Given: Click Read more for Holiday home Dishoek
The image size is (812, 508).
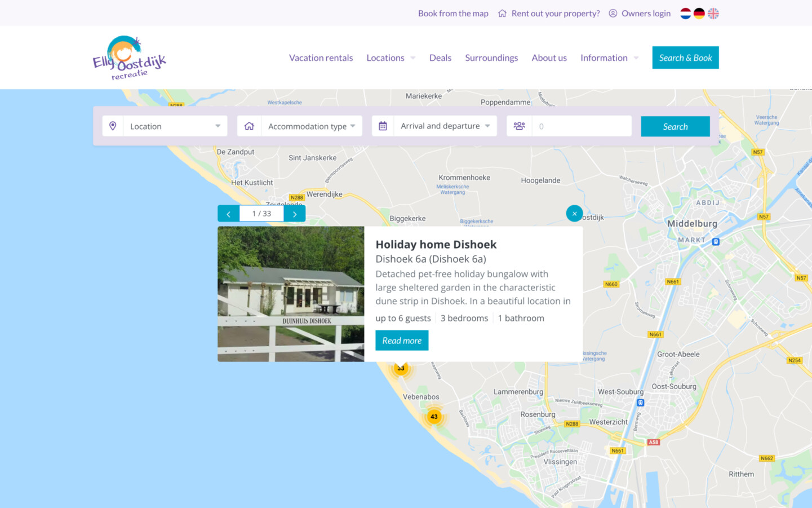Looking at the screenshot, I should pyautogui.click(x=402, y=341).
